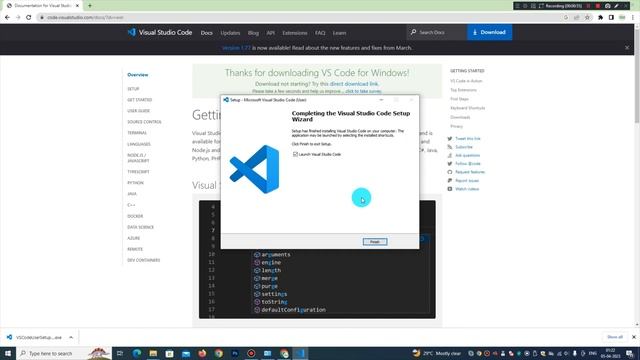Select Overview in the docs sidebar
The width and height of the screenshot is (640, 360).
click(138, 75)
